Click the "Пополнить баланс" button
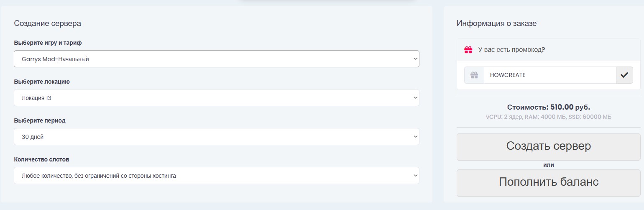Image resolution: width=644 pixels, height=210 pixels. 548,182
